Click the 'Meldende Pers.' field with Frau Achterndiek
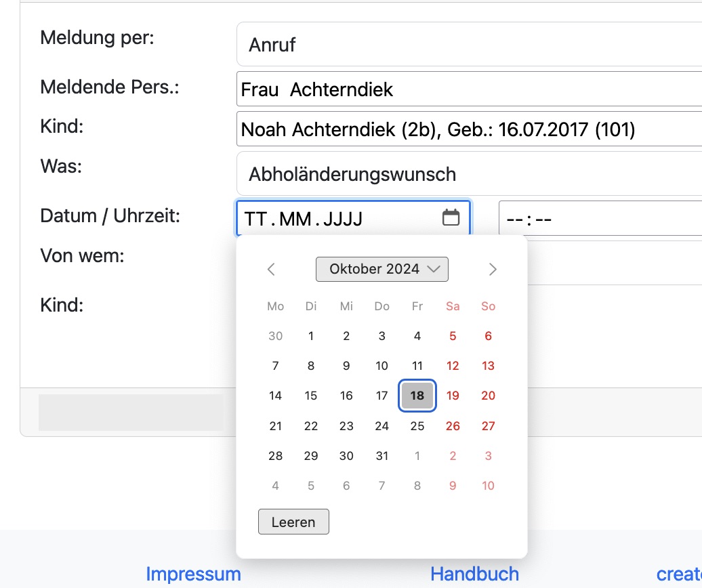 coord(407,88)
